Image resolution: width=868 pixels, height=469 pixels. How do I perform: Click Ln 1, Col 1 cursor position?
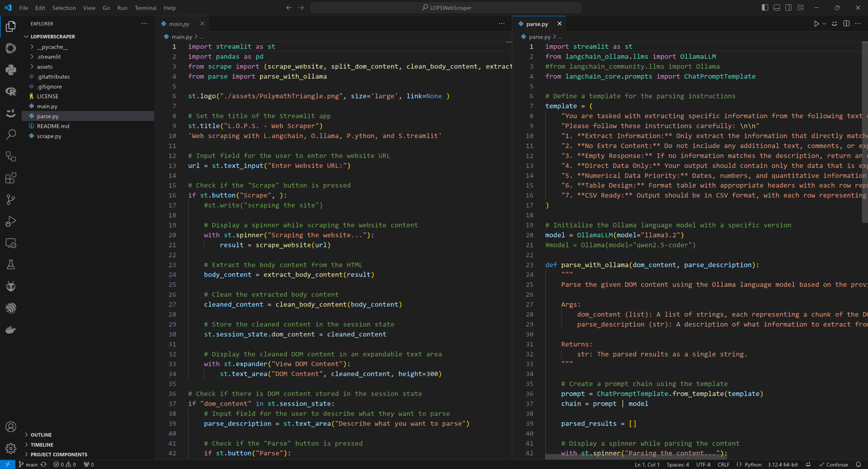tap(647, 464)
